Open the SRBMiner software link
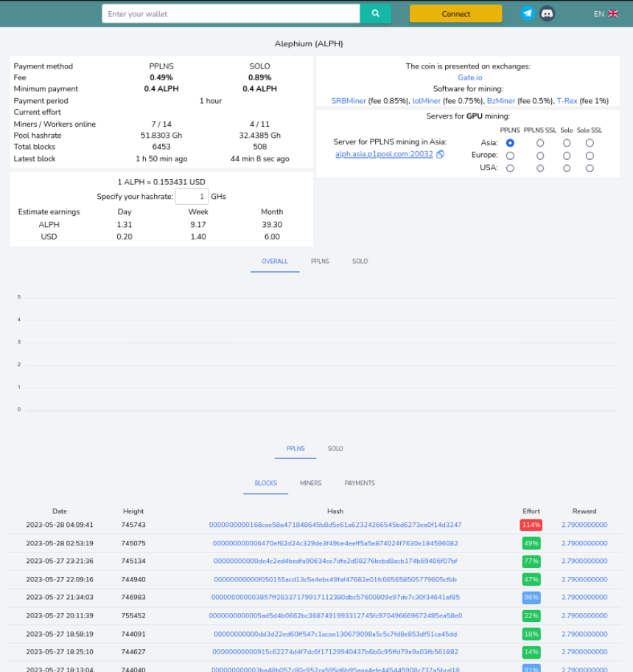The height and width of the screenshot is (672, 633). coord(349,101)
